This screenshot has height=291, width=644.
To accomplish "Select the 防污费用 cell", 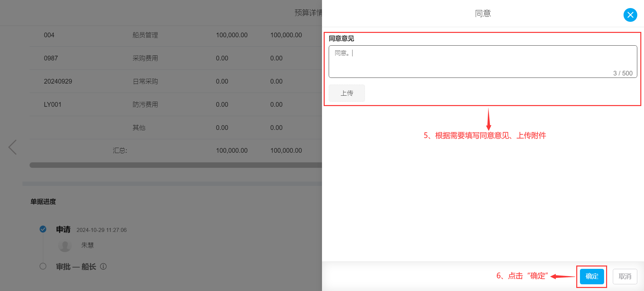I will 145,104.
